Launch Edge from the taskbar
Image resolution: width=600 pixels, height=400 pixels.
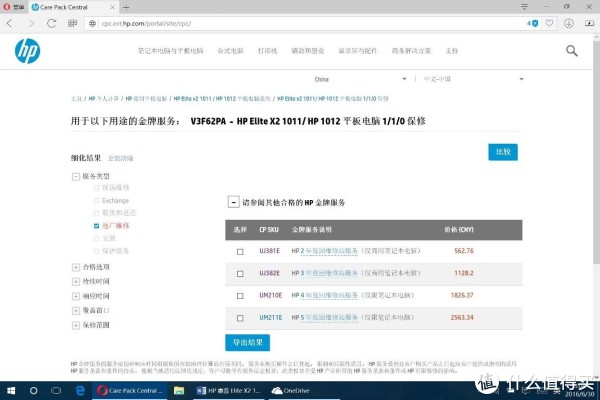[x=80, y=390]
